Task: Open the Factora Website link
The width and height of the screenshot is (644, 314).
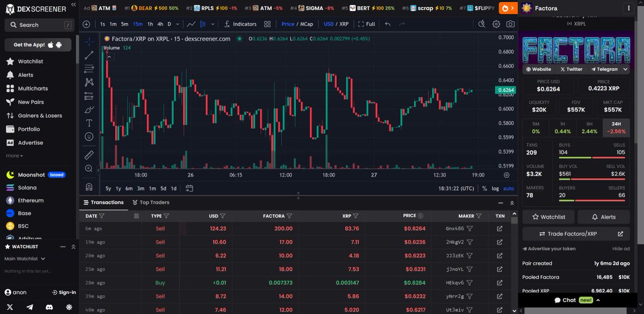Action: pyautogui.click(x=539, y=69)
